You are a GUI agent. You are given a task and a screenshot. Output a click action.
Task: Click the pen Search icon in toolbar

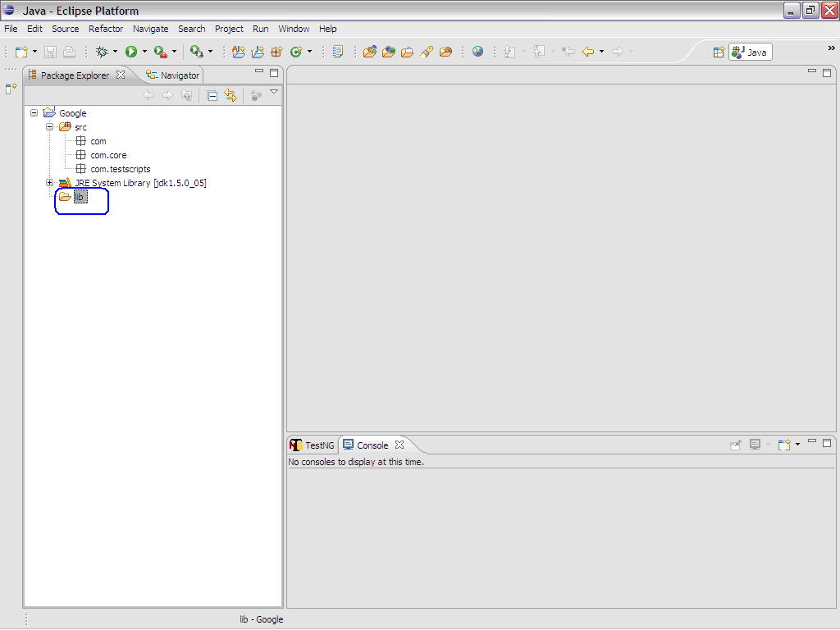click(x=427, y=52)
